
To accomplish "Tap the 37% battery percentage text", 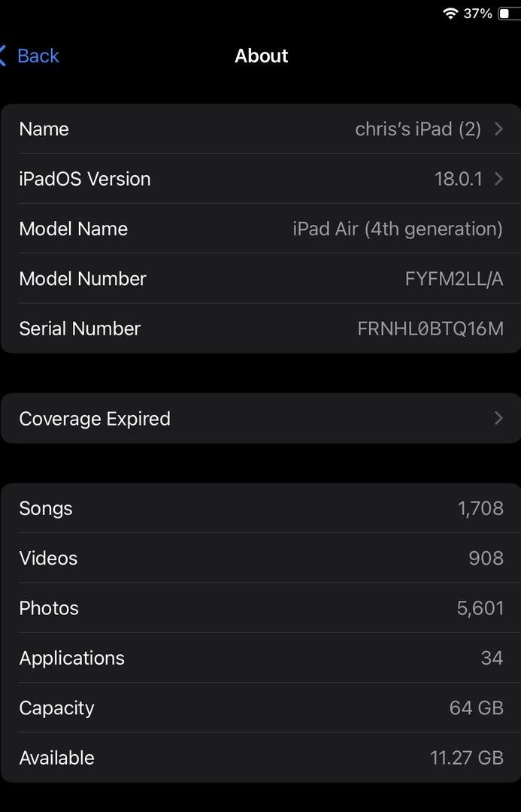I will [477, 14].
